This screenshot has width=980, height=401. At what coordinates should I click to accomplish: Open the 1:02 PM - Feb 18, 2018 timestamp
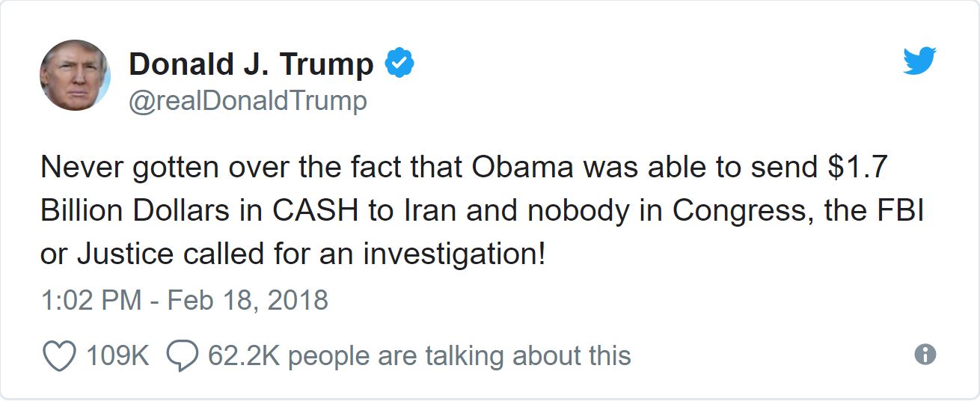[184, 300]
